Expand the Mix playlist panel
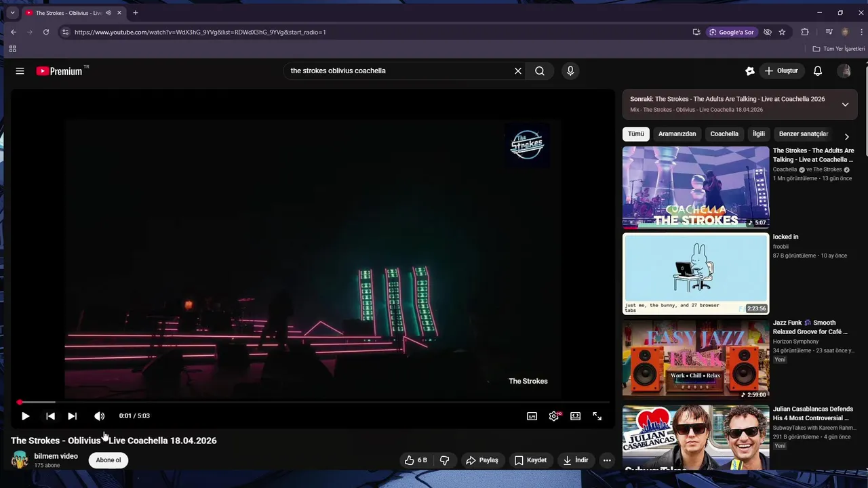This screenshot has height=488, width=868. [845, 104]
